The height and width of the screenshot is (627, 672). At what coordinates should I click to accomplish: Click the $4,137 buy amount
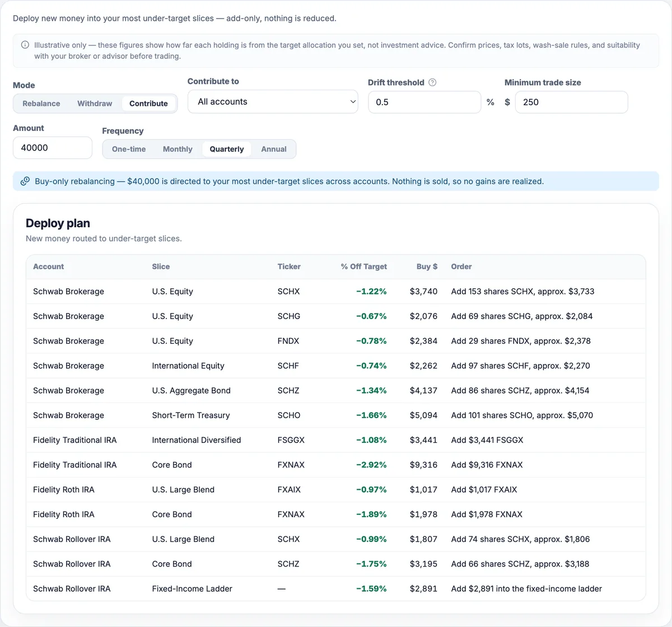click(x=423, y=391)
